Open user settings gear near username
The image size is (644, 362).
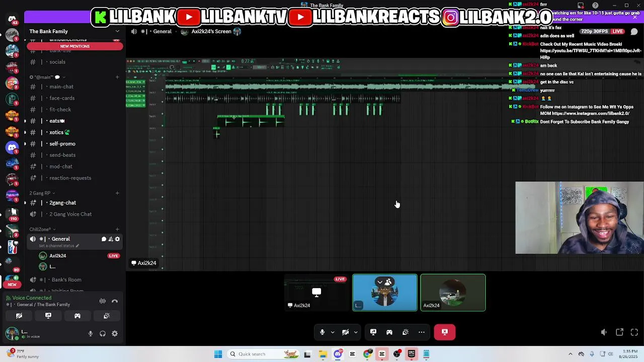coord(115,333)
